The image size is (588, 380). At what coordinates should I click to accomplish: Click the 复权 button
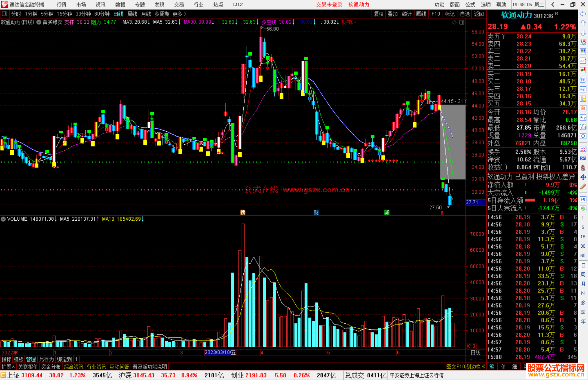[378, 14]
